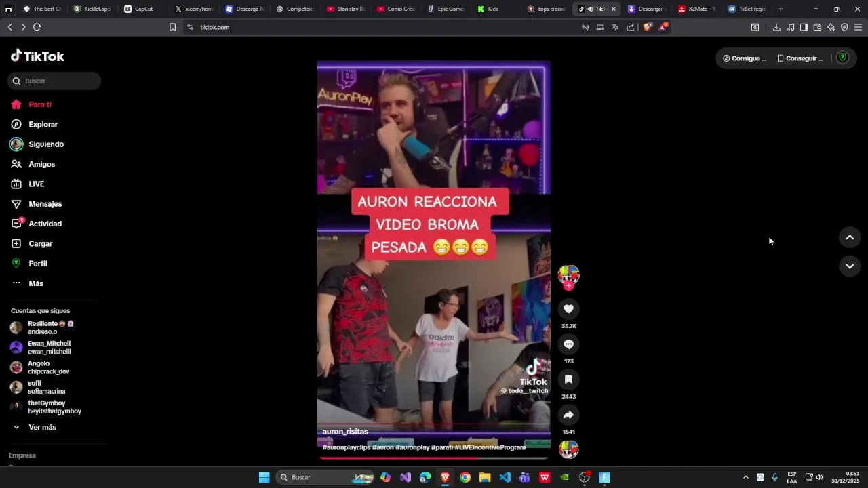Like the video with the heart icon
This screenshot has height=488, width=868.
(x=568, y=309)
